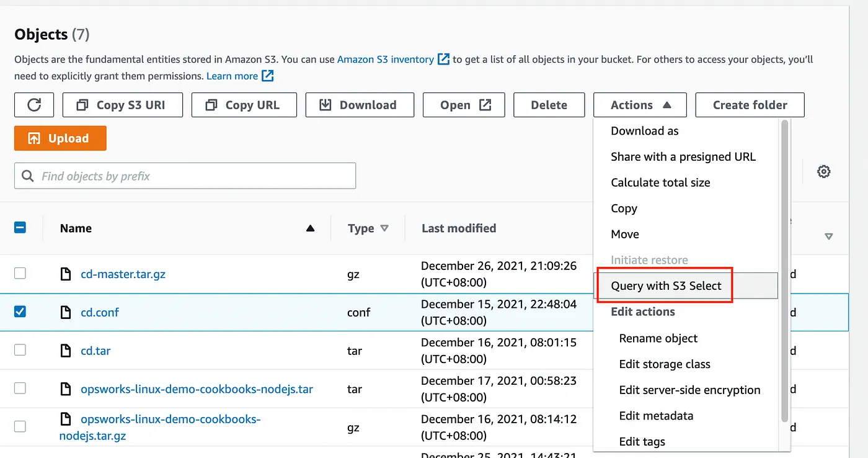Open the Amazon S3 inventory link
Image resolution: width=868 pixels, height=458 pixels.
(x=386, y=60)
